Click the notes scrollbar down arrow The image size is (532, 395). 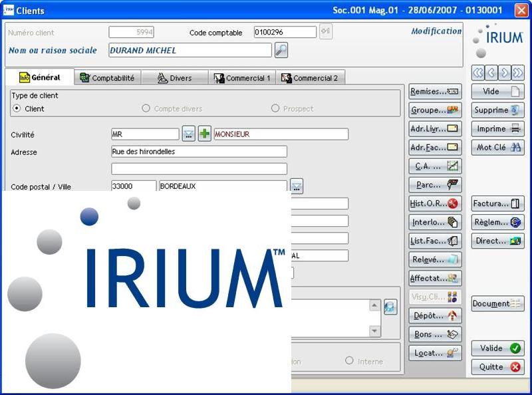pyautogui.click(x=374, y=330)
